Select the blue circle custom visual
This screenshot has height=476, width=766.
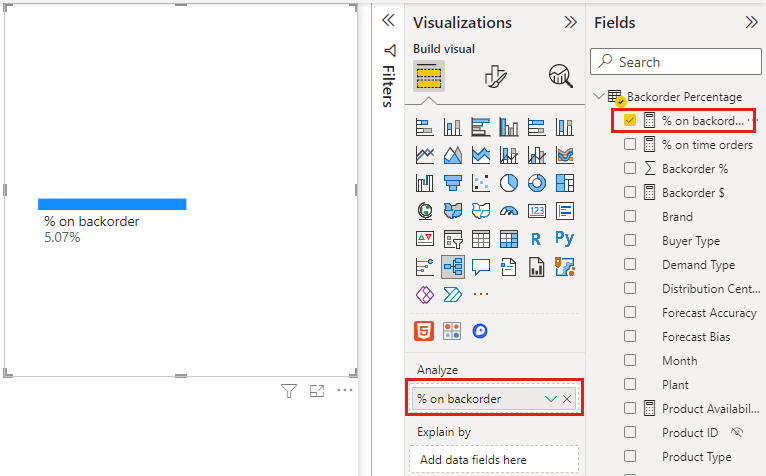coord(480,331)
